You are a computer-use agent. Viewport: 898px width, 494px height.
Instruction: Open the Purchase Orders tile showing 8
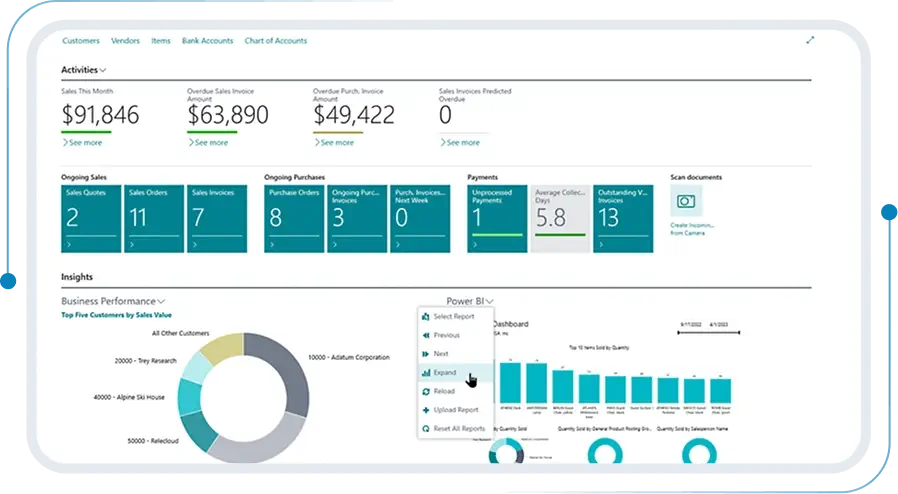point(294,219)
